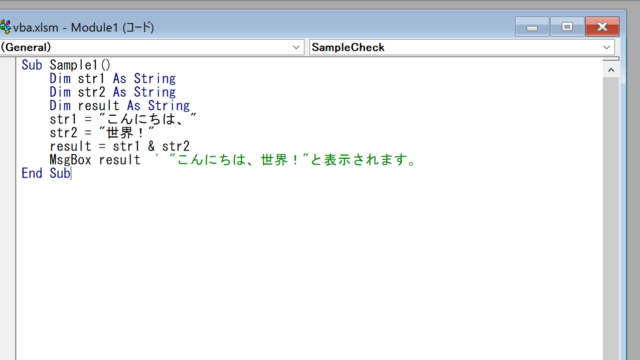Expand the SampleCheck procedure dropdown
This screenshot has height=360, width=640.
(x=607, y=47)
